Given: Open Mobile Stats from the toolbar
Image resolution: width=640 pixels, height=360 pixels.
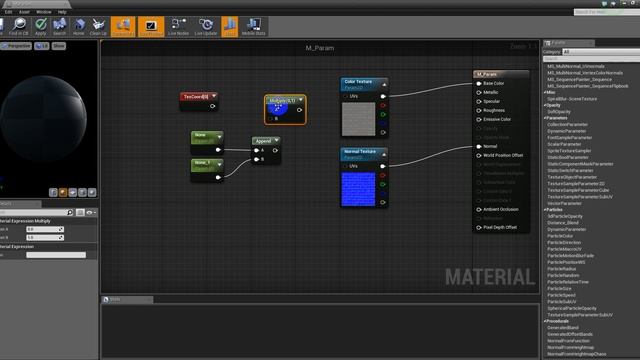Looking at the screenshot, I should point(253,27).
